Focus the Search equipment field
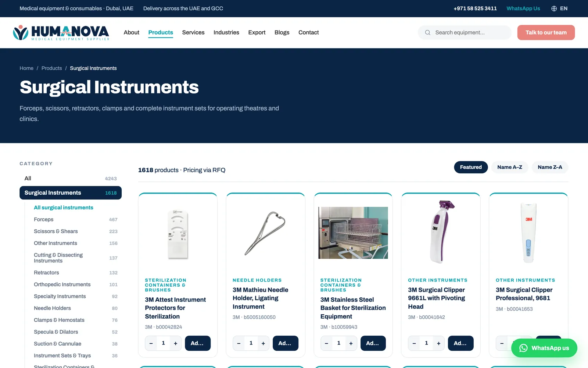 (x=465, y=32)
